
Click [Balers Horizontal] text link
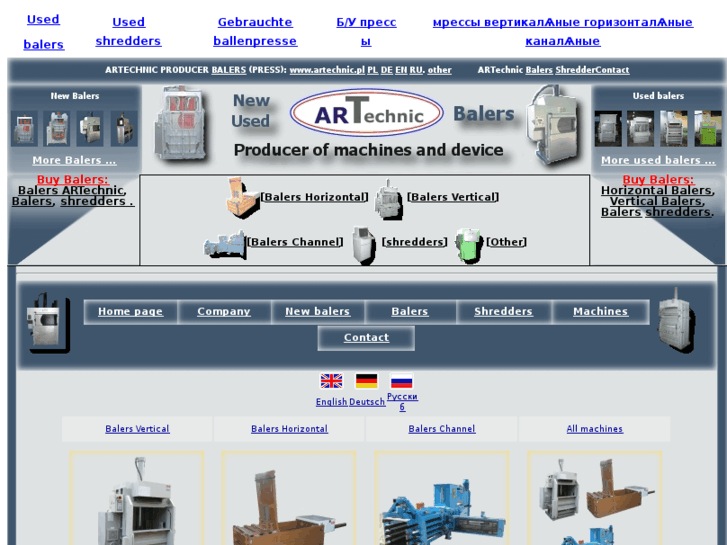[314, 197]
